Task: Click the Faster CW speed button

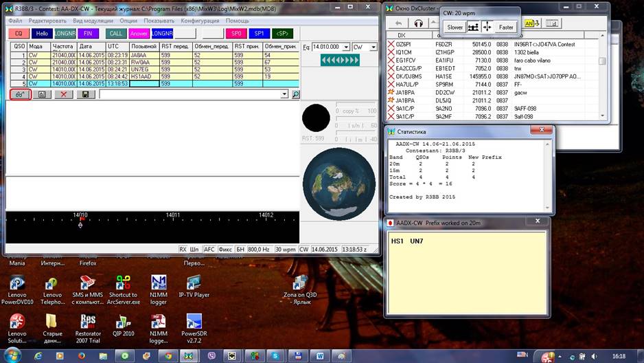Action: pyautogui.click(x=506, y=27)
